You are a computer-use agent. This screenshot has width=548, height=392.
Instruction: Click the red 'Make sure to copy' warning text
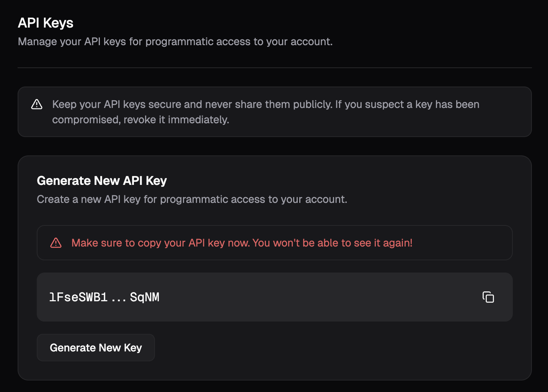tap(161, 243)
